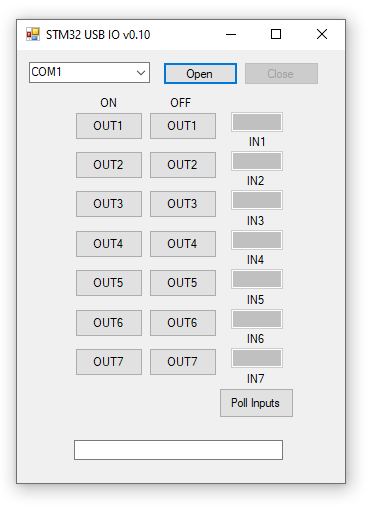Click the IN3 gray indicator box
The height and width of the screenshot is (516, 390).
[257, 200]
